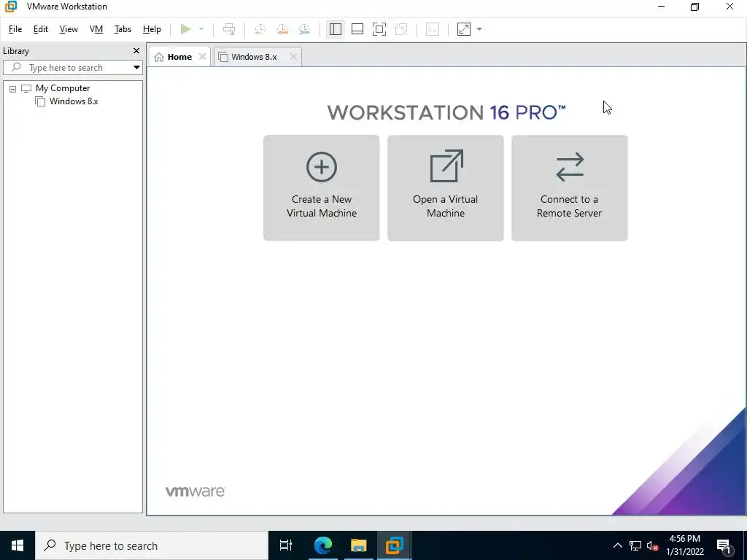The image size is (747, 560).
Task: Show hidden system tray icons
Action: tap(617, 545)
